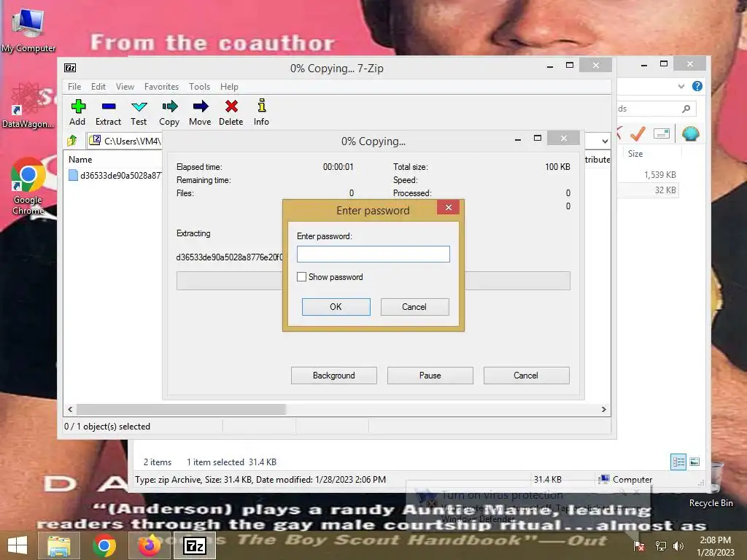The image size is (747, 560).
Task: Click the left scroll arrow of file list
Action: tap(71, 410)
